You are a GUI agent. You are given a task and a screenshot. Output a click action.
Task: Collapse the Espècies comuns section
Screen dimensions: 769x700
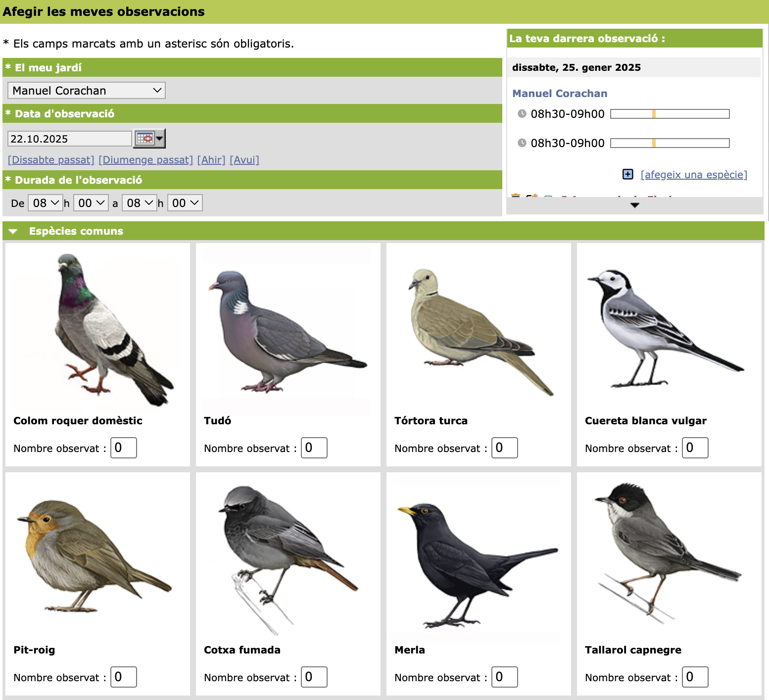pyautogui.click(x=13, y=231)
